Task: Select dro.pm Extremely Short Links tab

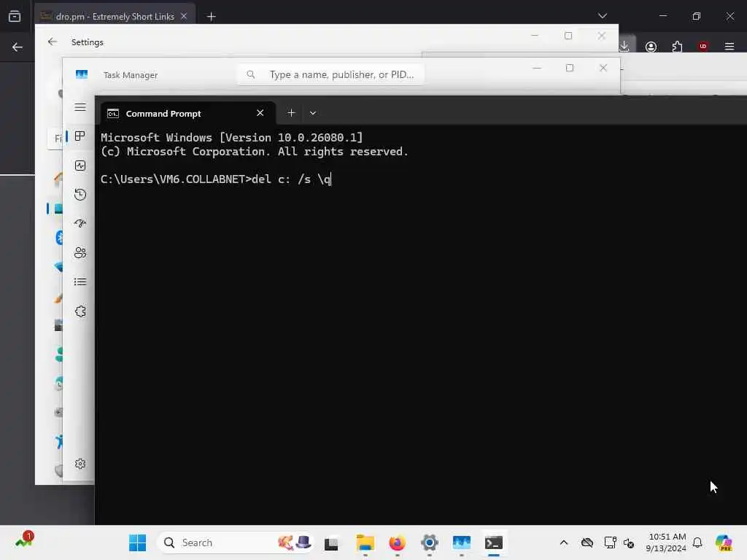Action: [115, 17]
